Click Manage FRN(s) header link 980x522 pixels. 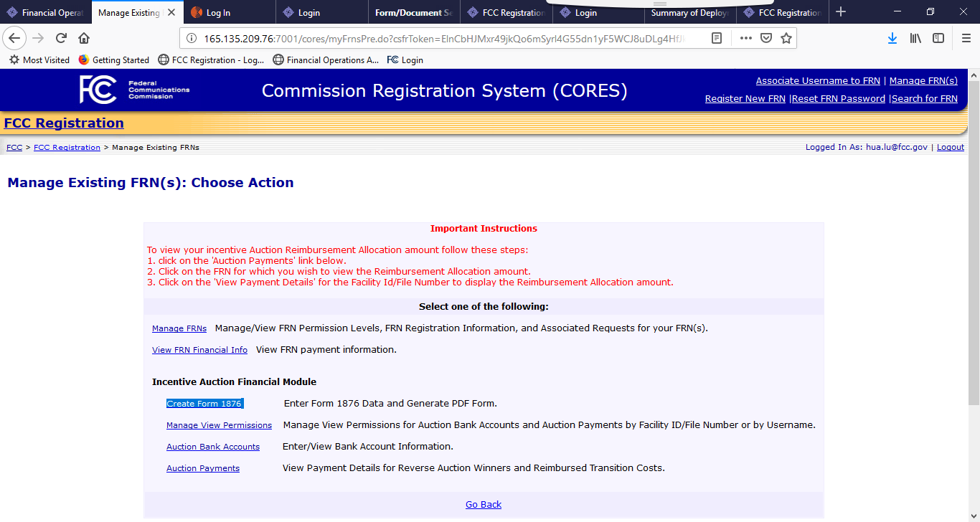pyautogui.click(x=923, y=81)
